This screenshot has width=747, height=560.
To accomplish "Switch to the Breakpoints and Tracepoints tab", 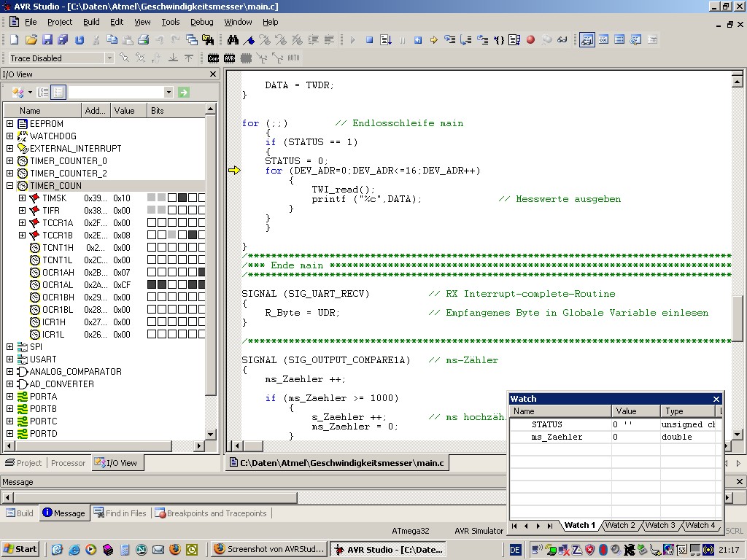I will coord(212,513).
